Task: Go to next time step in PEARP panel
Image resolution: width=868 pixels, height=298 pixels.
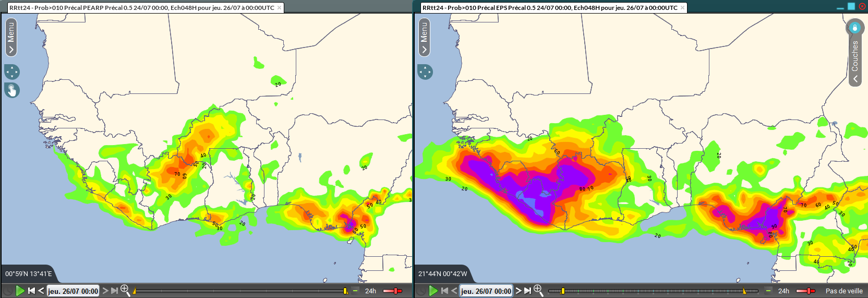Action: (x=105, y=291)
